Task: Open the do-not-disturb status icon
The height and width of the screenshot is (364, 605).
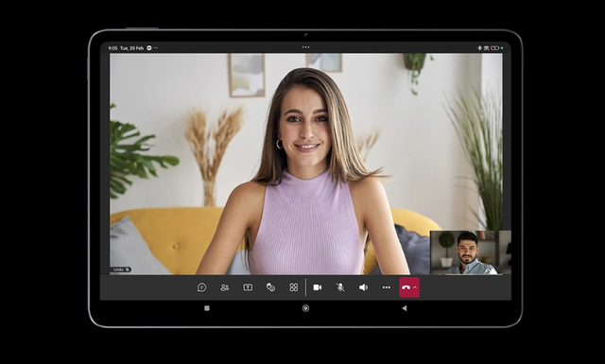Action: click(x=149, y=48)
